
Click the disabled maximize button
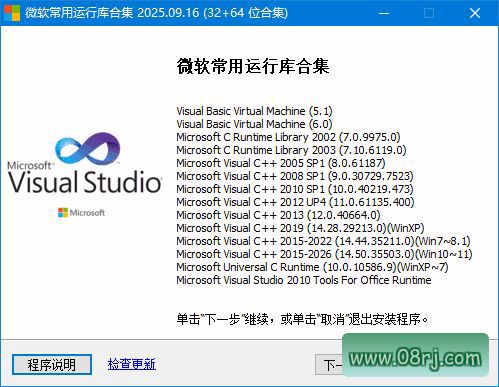pyautogui.click(x=429, y=13)
